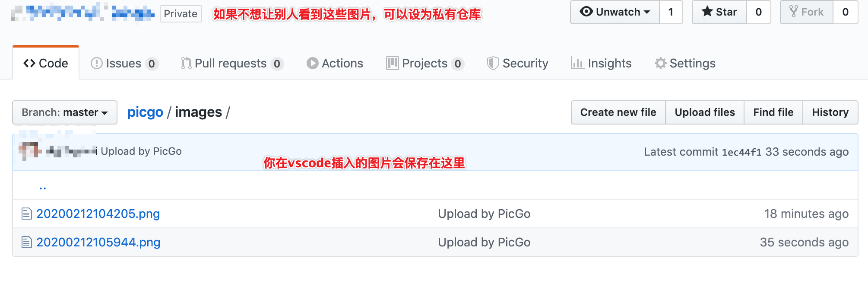Open the picgo breadcrumb link
This screenshot has width=868, height=281.
click(x=145, y=112)
